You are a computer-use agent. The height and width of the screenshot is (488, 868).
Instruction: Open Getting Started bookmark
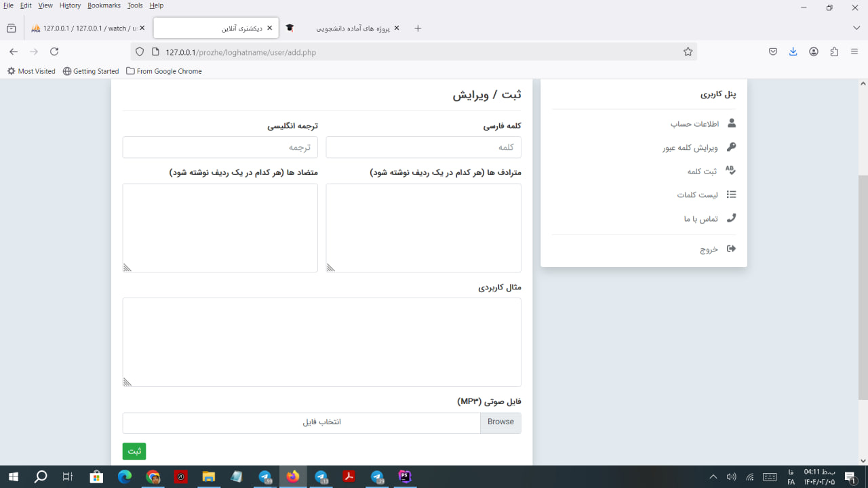click(x=90, y=71)
